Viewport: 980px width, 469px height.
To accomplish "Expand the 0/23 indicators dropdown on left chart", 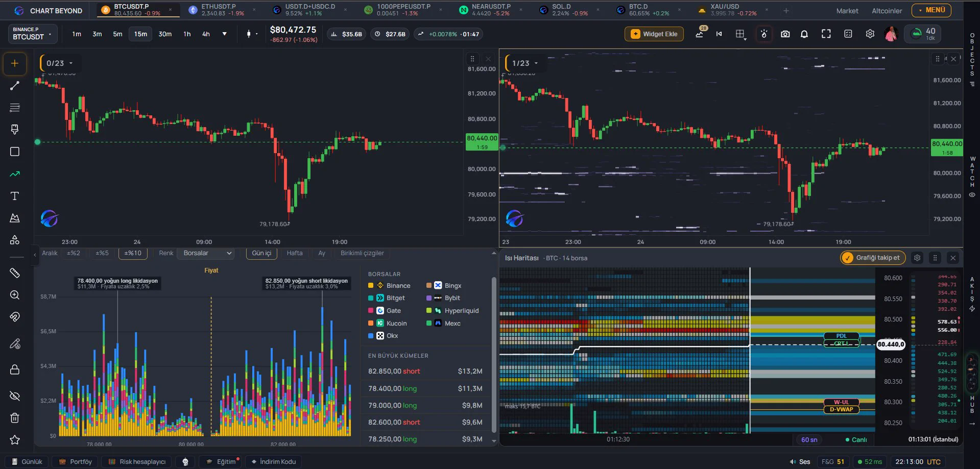I will [x=59, y=63].
